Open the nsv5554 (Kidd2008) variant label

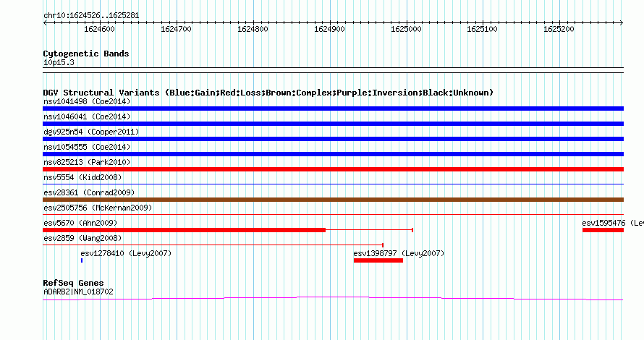[x=82, y=177]
